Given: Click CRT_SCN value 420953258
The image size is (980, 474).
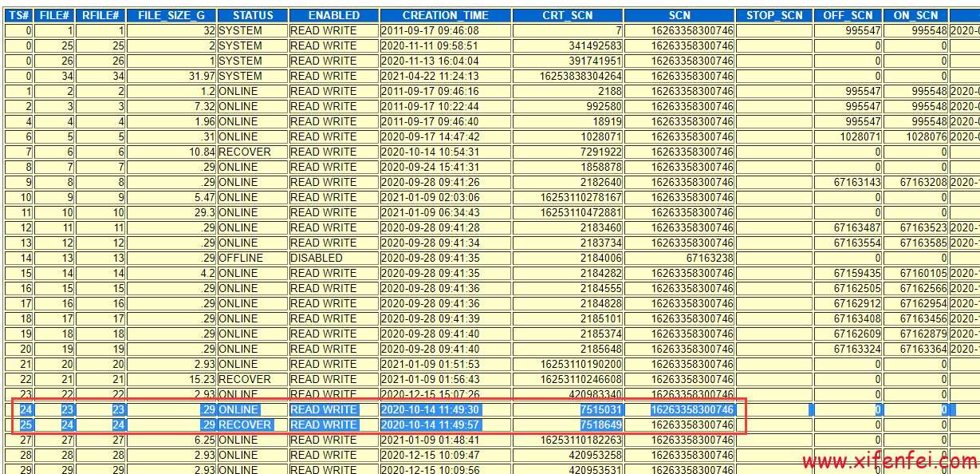Looking at the screenshot, I should point(595,455).
